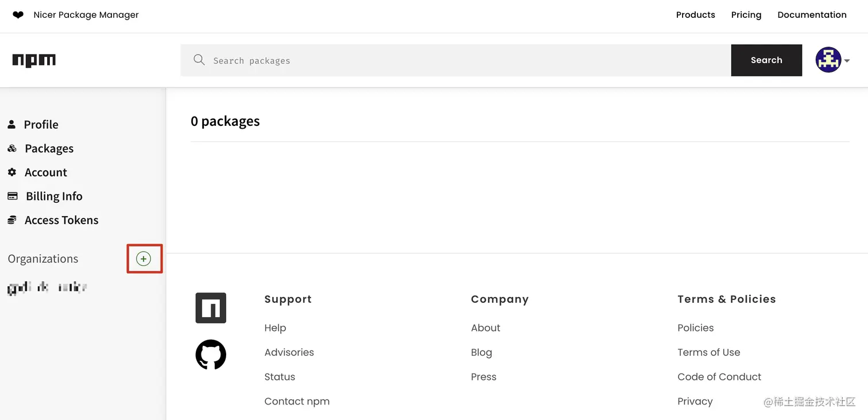
Task: Click the Access Tokens coins icon
Action: tap(12, 220)
